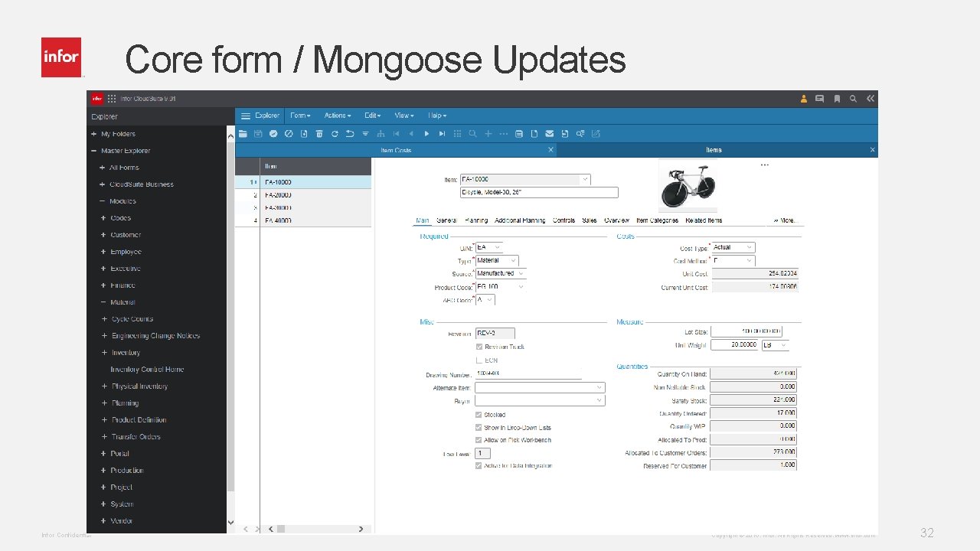Open the Alternate Item dropdown
Viewport: 980px width, 551px height.
point(599,387)
